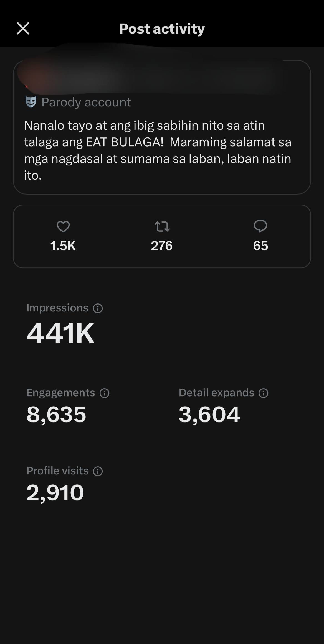Open info icon next to Engagements
Viewport: 324px width, 644px height.
tap(104, 393)
